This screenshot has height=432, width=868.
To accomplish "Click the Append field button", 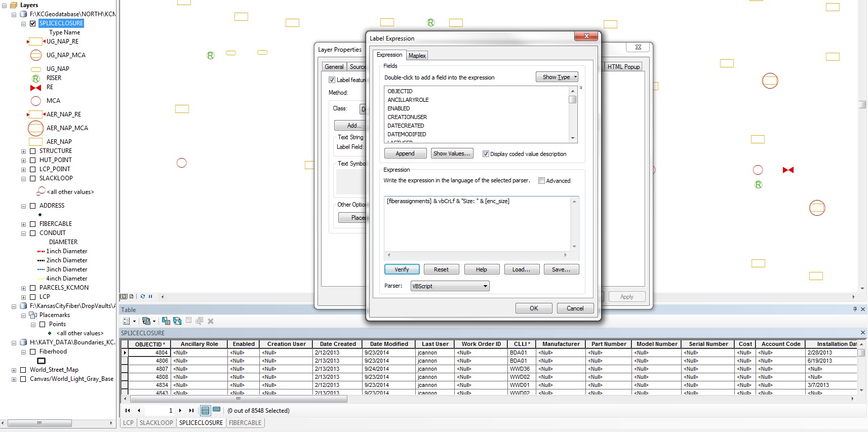I will tap(405, 153).
